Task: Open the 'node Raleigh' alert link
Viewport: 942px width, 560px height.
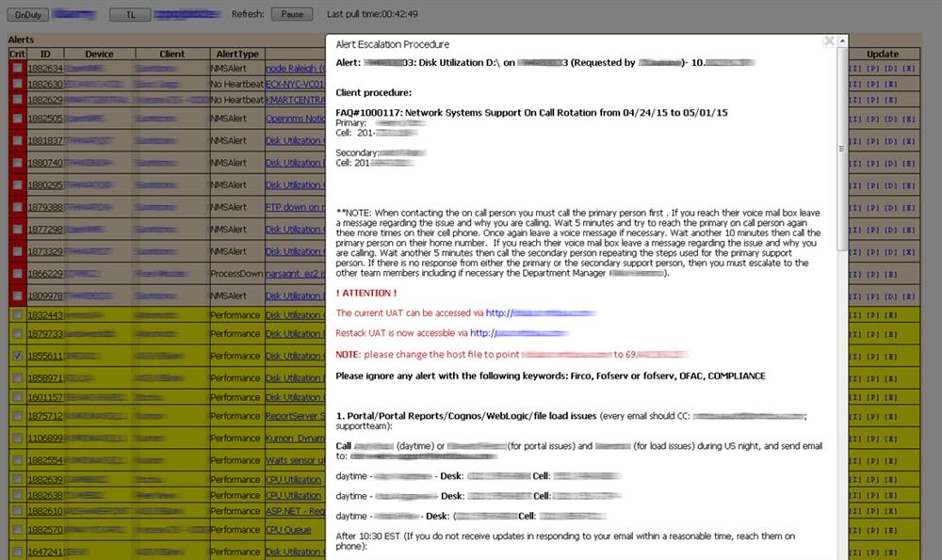Action: coord(295,69)
